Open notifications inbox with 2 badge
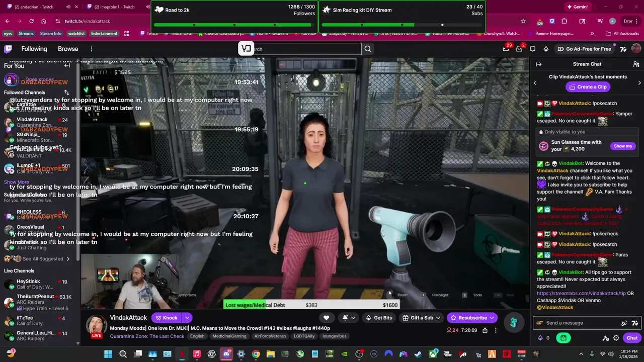This screenshot has width=644, height=362. pyautogui.click(x=519, y=49)
